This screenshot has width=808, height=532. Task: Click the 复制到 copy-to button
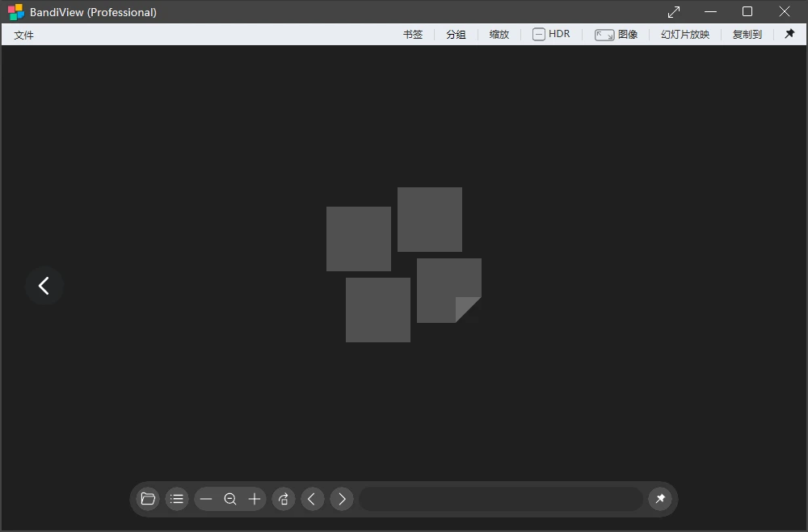[747, 35]
